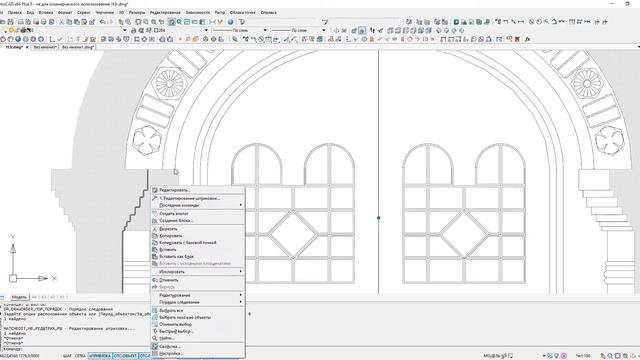Expand the Последние команды submenu

[x=198, y=205]
